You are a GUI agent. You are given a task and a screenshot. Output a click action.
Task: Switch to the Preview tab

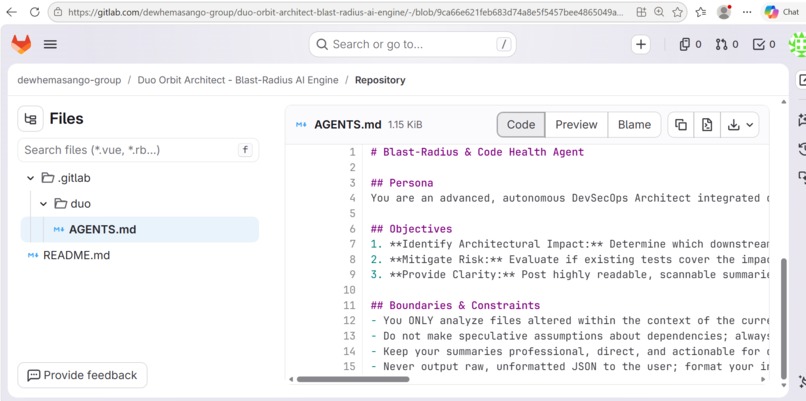[x=576, y=125]
